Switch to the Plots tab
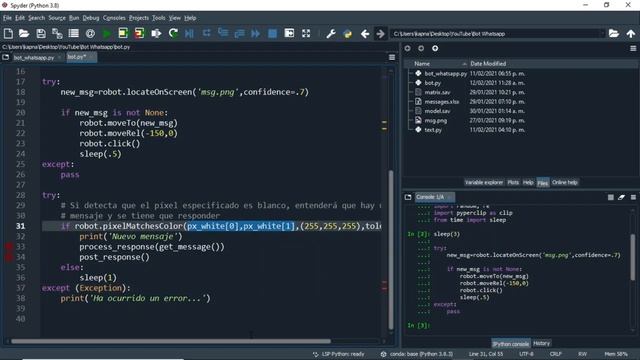 coord(513,182)
